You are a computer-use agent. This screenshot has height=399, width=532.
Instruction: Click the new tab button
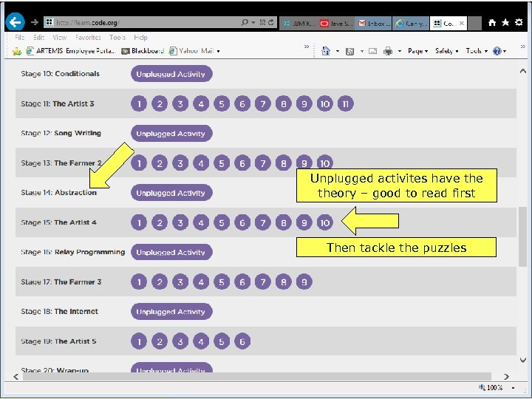(x=474, y=23)
